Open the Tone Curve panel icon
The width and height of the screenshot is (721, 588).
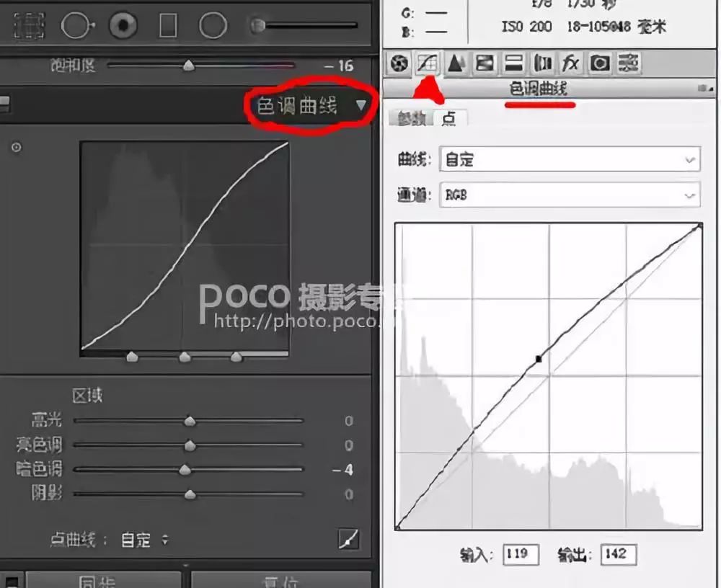tap(428, 63)
